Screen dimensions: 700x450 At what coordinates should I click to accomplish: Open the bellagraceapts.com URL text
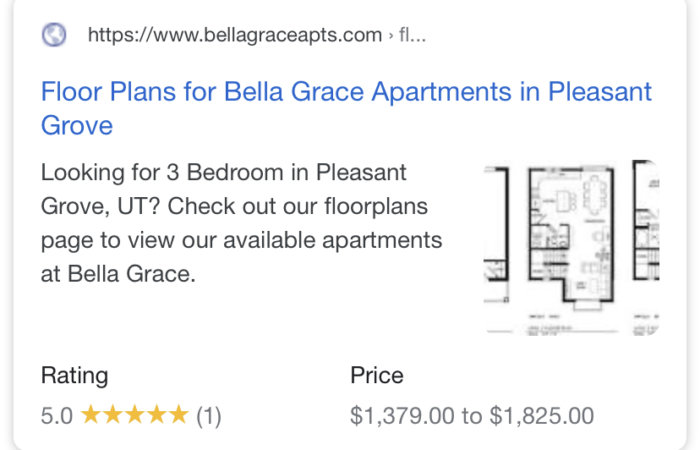click(x=235, y=35)
